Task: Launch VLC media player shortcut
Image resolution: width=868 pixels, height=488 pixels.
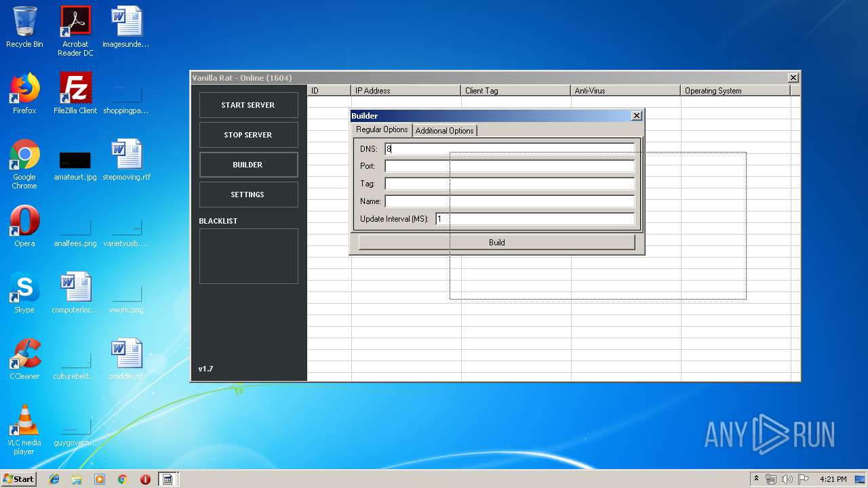Action: 24,430
